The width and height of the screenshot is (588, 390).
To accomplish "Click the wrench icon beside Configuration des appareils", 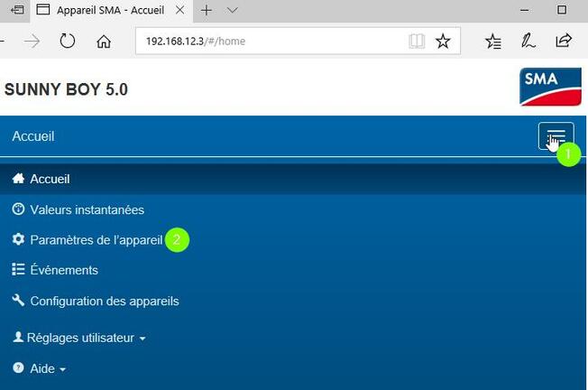I will pos(18,300).
